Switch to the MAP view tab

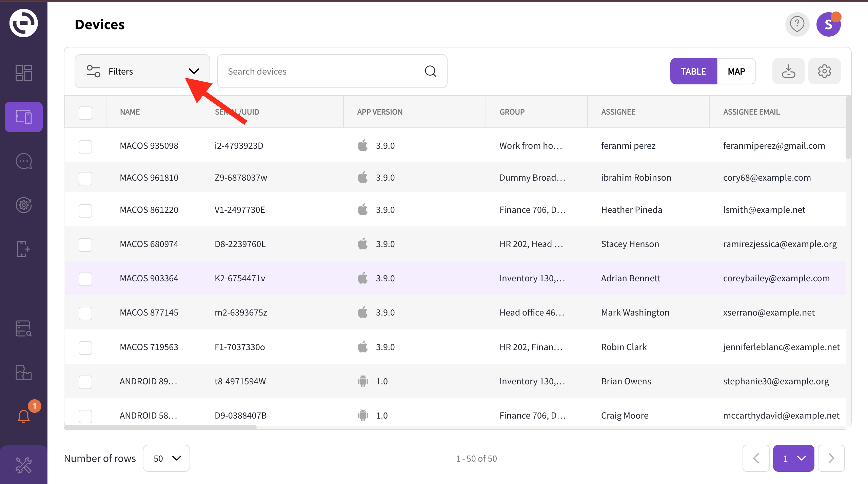point(736,71)
